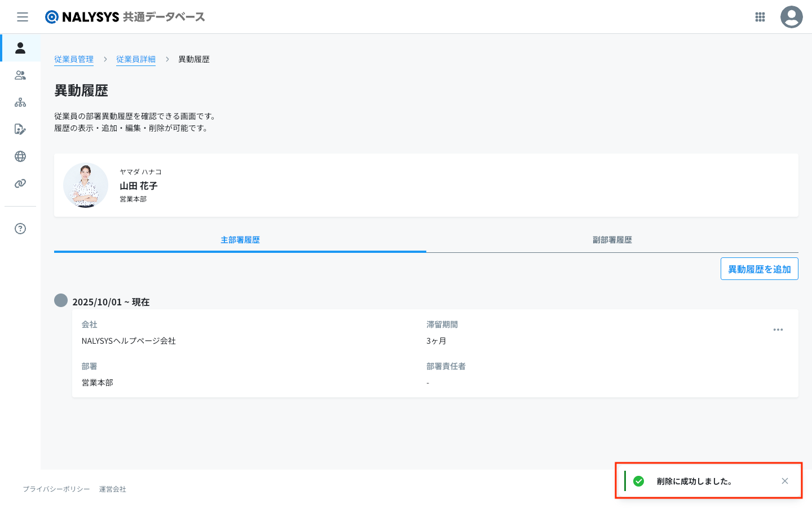Open the hamburger navigation menu

pyautogui.click(x=23, y=17)
